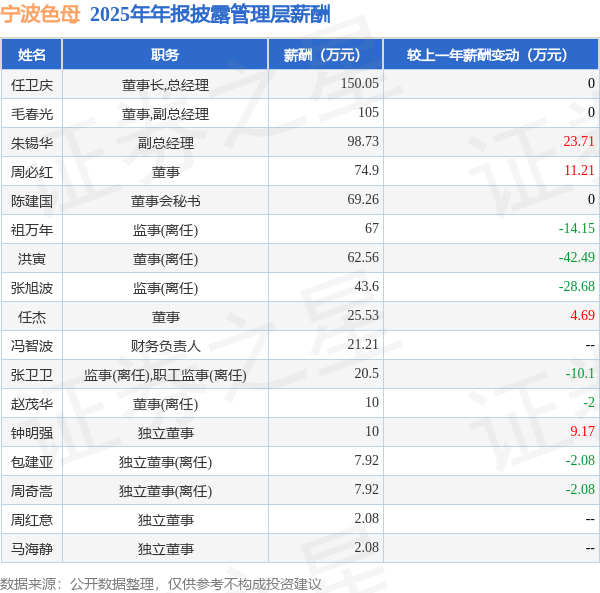Select the name 周红意
Image resolution: width=600 pixels, height=593 pixels.
coord(32,521)
